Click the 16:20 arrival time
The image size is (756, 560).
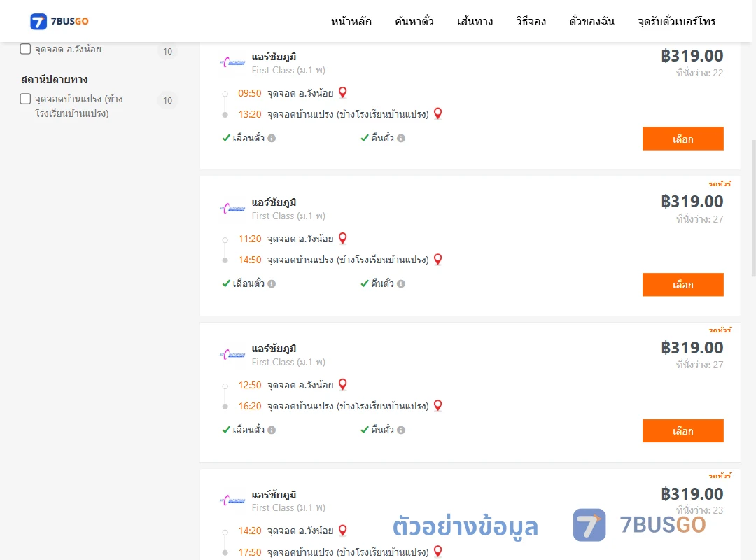click(x=250, y=406)
